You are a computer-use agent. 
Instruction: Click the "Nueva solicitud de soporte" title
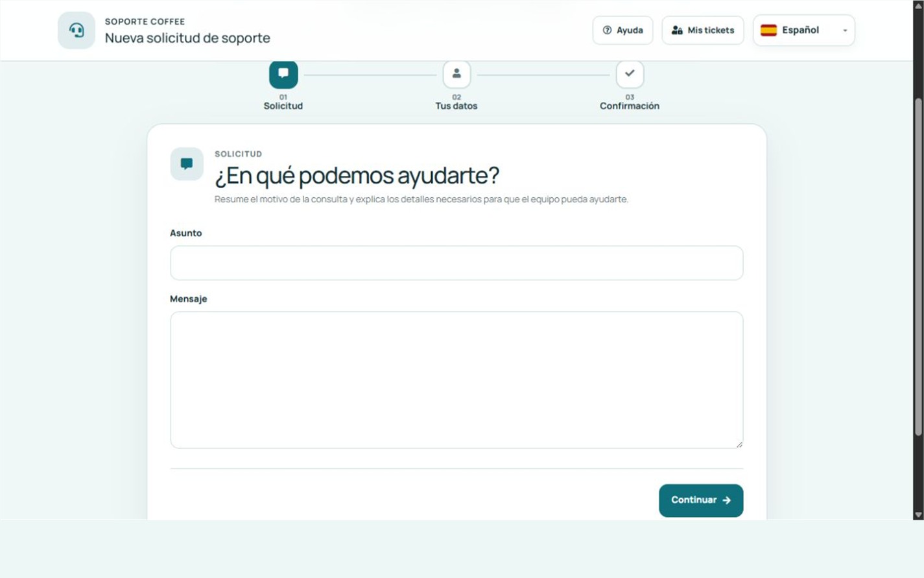click(x=187, y=38)
